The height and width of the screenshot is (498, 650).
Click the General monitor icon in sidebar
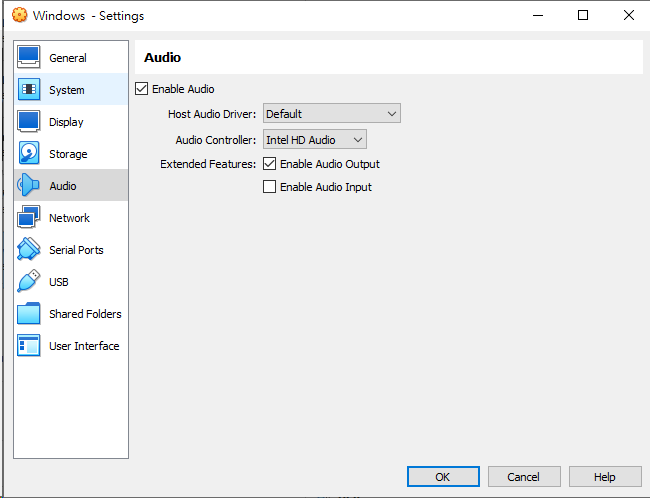pos(29,58)
